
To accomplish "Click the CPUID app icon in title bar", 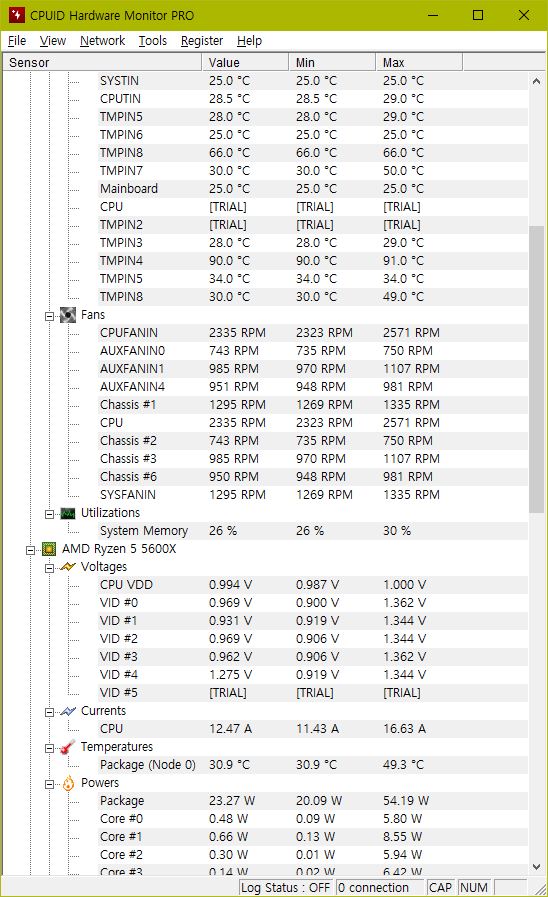I will [x=17, y=15].
